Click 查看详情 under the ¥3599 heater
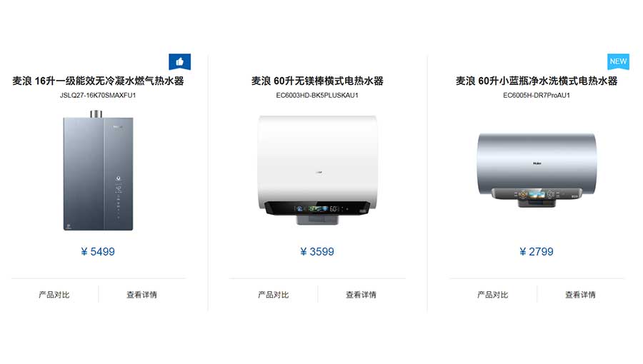Viewport: 643px width, 364px height. [362, 295]
